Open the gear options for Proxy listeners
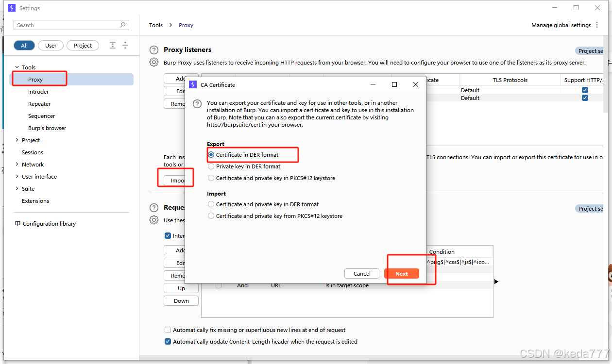Image resolution: width=612 pixels, height=364 pixels. tap(154, 62)
